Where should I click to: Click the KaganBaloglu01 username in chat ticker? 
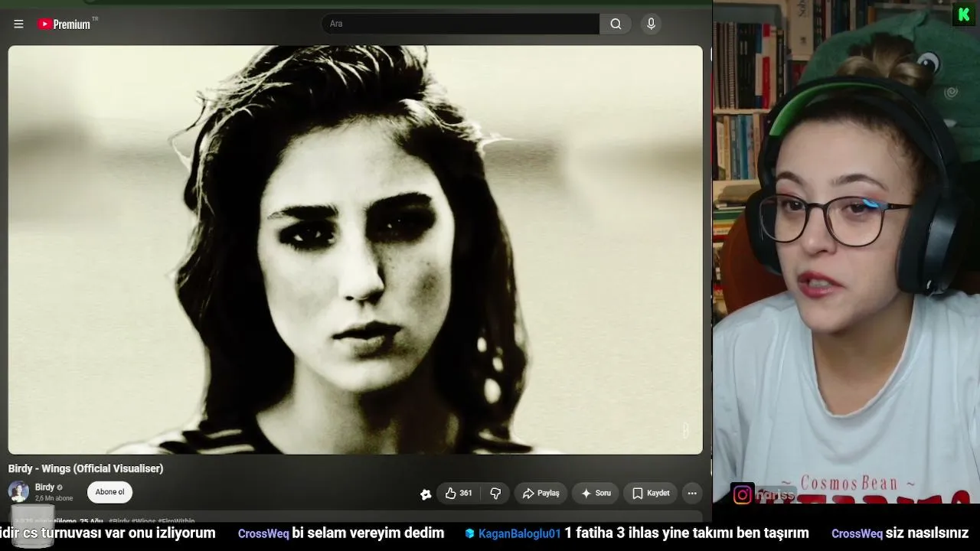(520, 533)
